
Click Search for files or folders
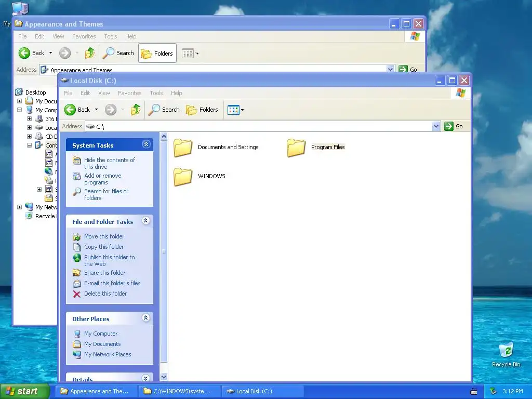pos(106,194)
